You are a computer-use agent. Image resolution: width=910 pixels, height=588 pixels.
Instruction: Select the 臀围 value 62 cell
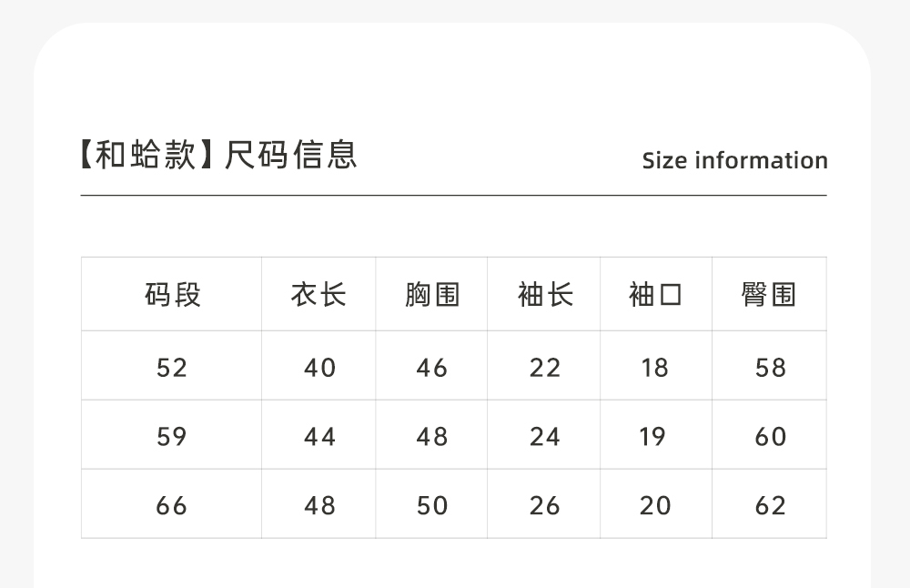click(770, 505)
